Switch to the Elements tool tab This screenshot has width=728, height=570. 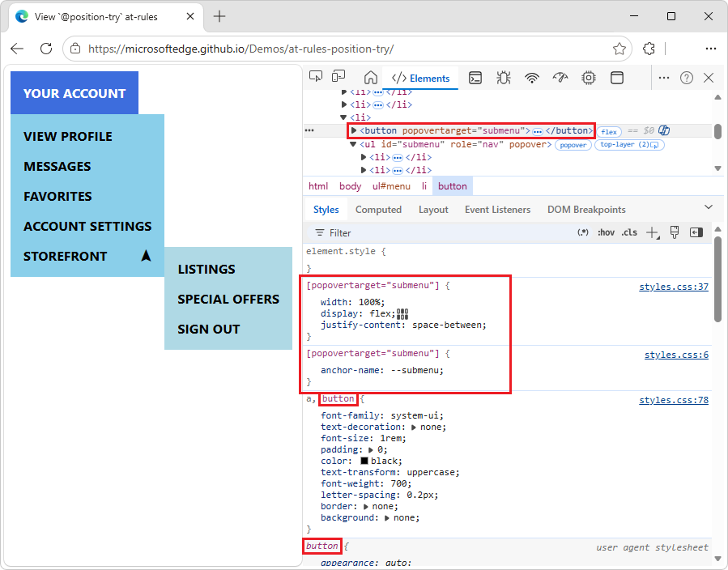pos(420,78)
